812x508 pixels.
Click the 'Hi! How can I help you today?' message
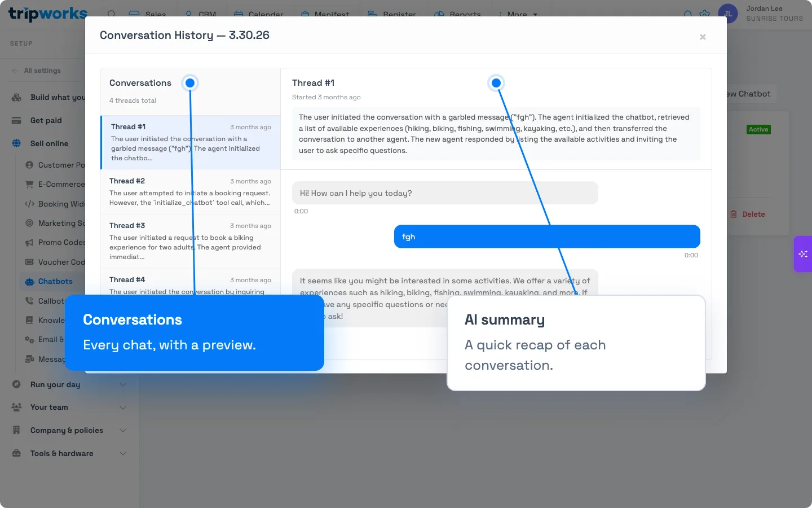(x=445, y=193)
